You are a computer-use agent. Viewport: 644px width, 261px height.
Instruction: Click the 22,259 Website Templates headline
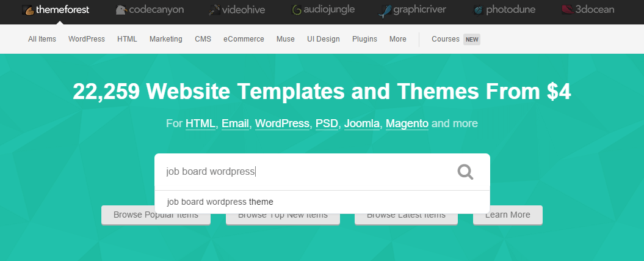(322, 92)
